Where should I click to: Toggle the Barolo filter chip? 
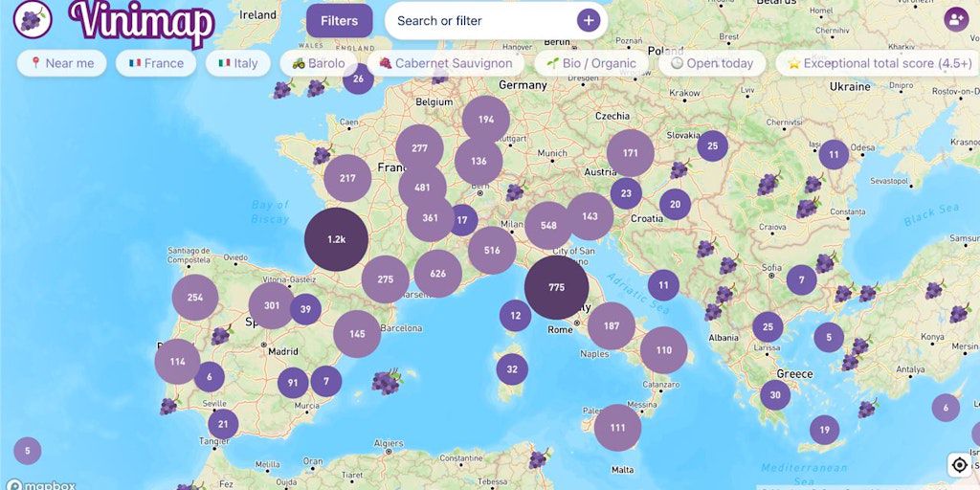pyautogui.click(x=319, y=63)
